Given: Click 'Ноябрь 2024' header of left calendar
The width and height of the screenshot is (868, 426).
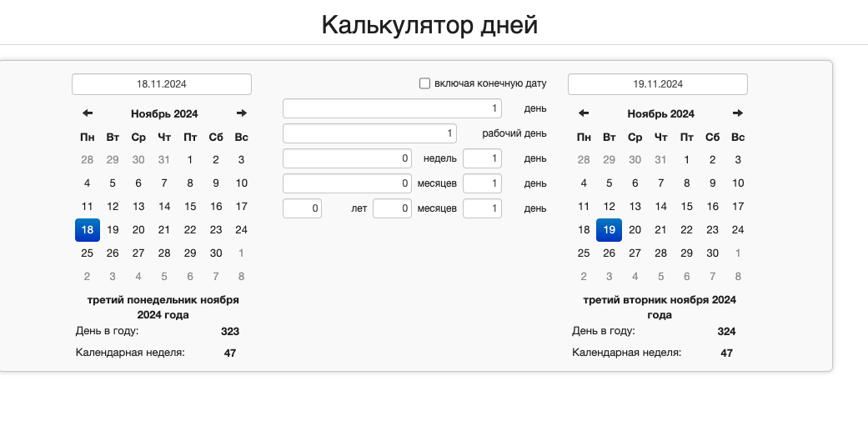Looking at the screenshot, I should coord(164,114).
